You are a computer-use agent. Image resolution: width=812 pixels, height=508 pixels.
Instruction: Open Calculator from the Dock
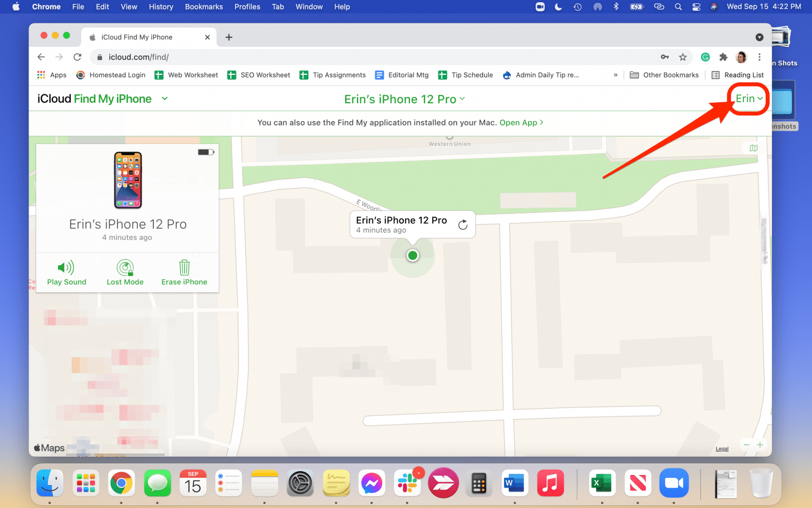[x=479, y=483]
